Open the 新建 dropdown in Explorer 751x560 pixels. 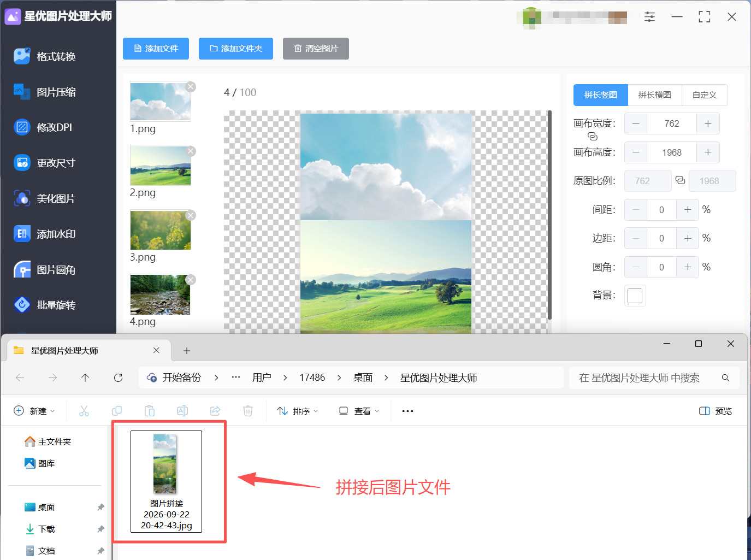point(34,411)
